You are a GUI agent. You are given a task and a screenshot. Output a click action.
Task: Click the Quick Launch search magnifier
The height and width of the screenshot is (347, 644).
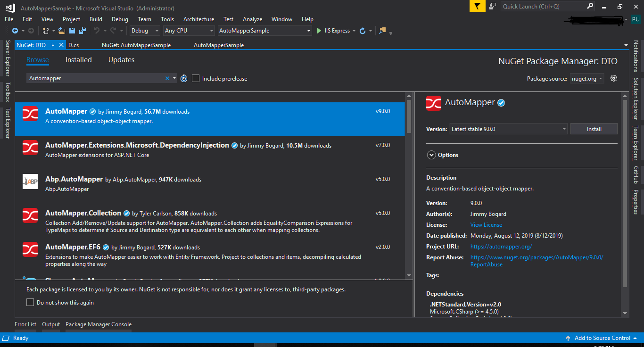(590, 6)
